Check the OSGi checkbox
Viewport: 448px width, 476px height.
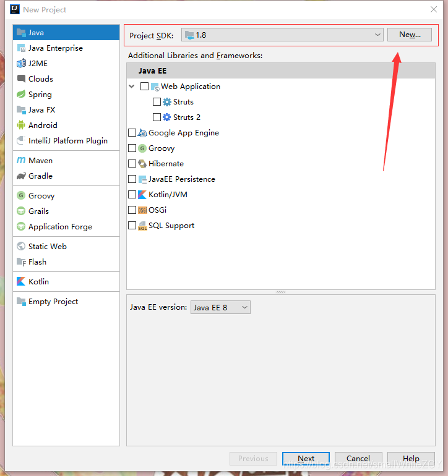[132, 210]
